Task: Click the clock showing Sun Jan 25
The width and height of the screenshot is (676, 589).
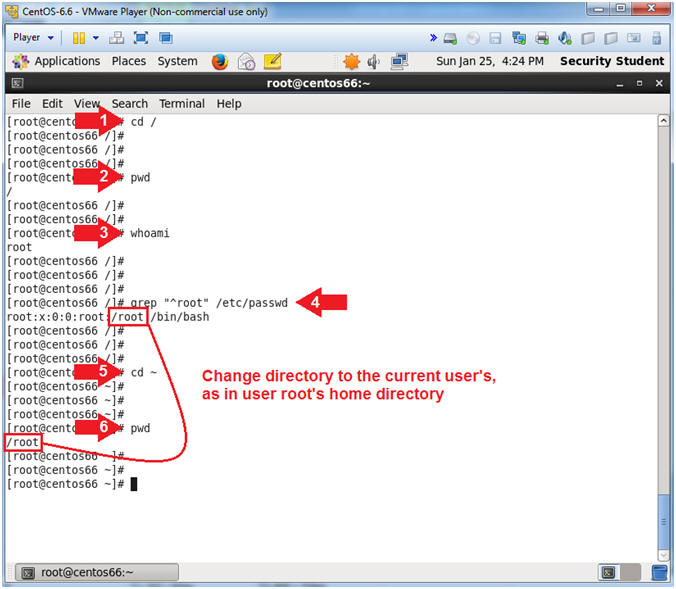Action: (490, 61)
